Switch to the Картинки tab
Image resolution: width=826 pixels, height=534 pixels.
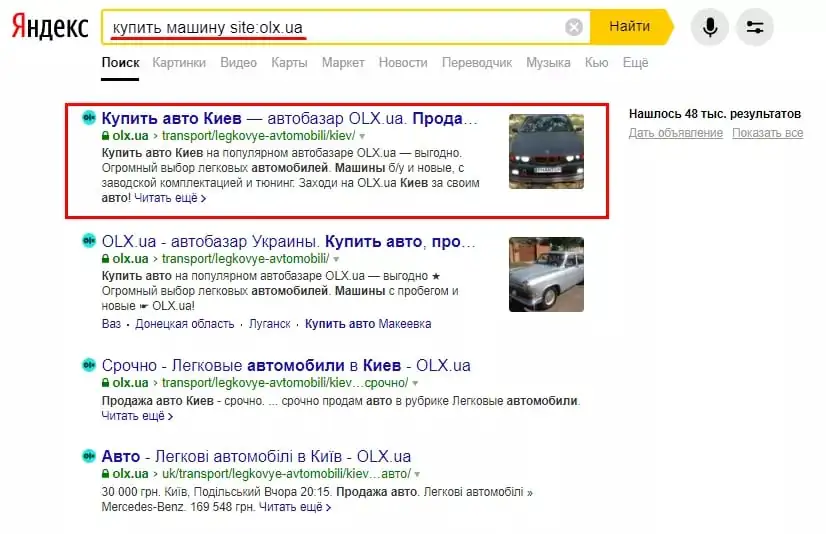(x=179, y=63)
